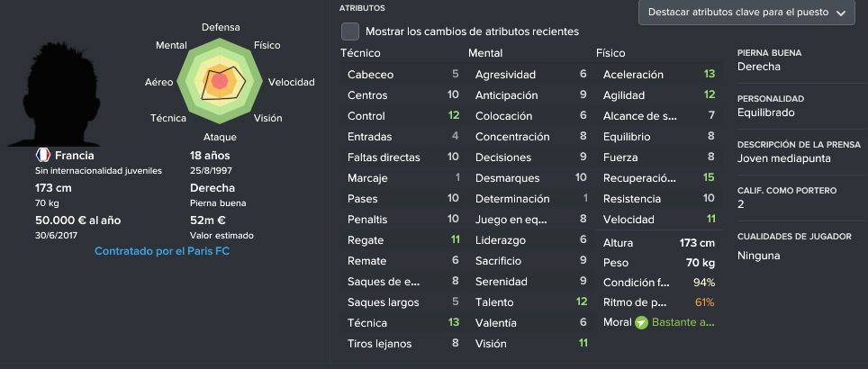The image size is (868, 369).
Task: Click the Ritmo de partido 61% value
Action: pyautogui.click(x=704, y=302)
